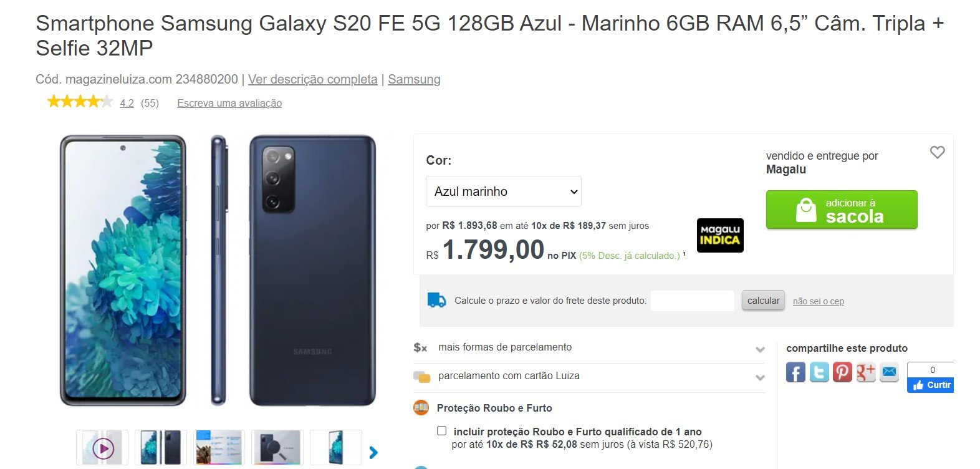Click the Magalu Indica badge
The image size is (980, 469).
pyautogui.click(x=720, y=235)
